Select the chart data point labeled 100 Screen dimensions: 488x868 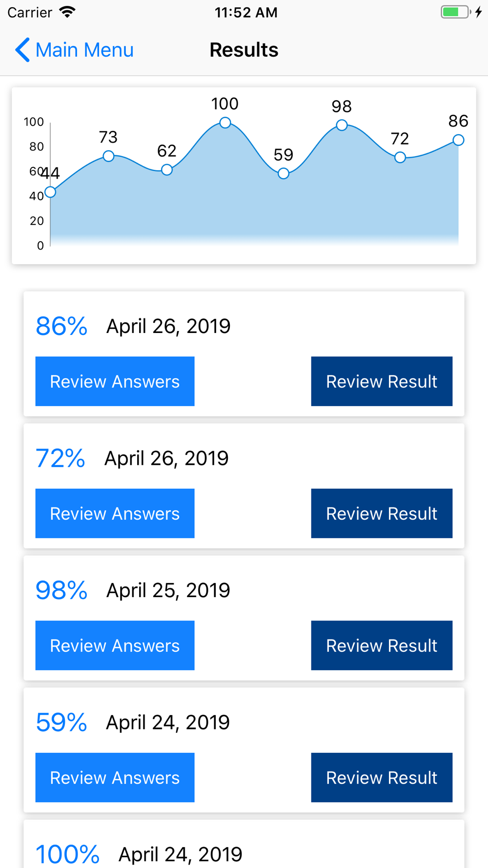coord(225,123)
